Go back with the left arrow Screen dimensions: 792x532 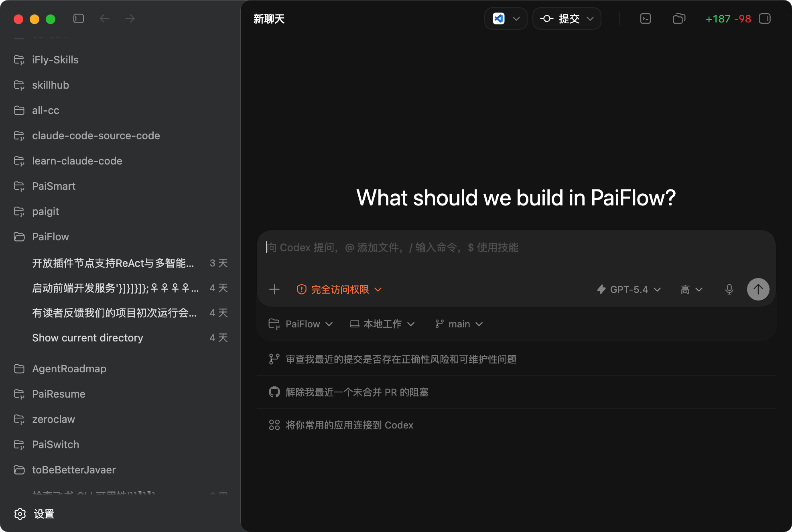tap(104, 18)
